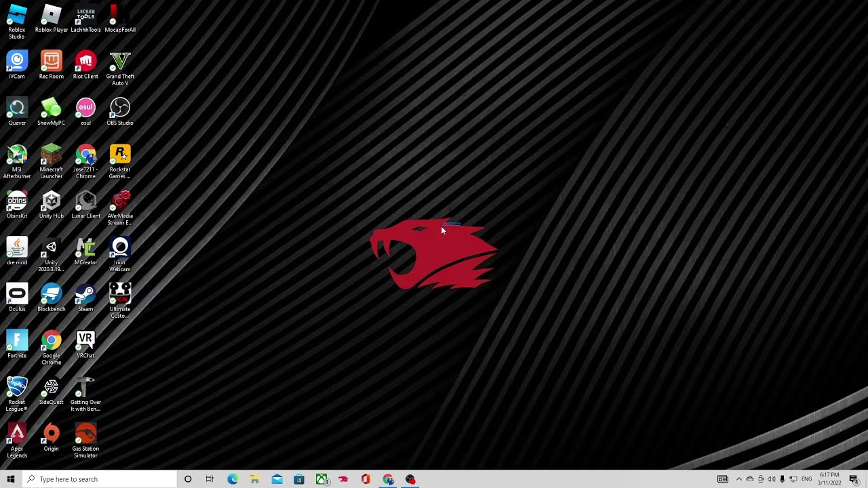Image resolution: width=868 pixels, height=488 pixels.
Task: Select the MCreator desktop icon
Action: (x=85, y=251)
